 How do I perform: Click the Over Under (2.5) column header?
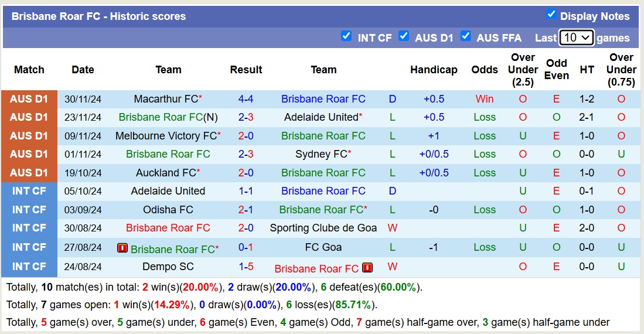(x=523, y=70)
